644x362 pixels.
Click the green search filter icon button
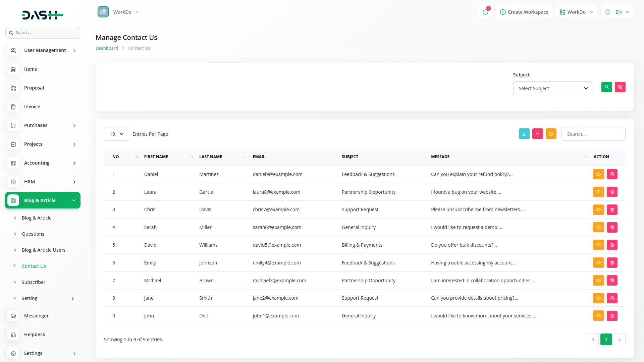606,87
